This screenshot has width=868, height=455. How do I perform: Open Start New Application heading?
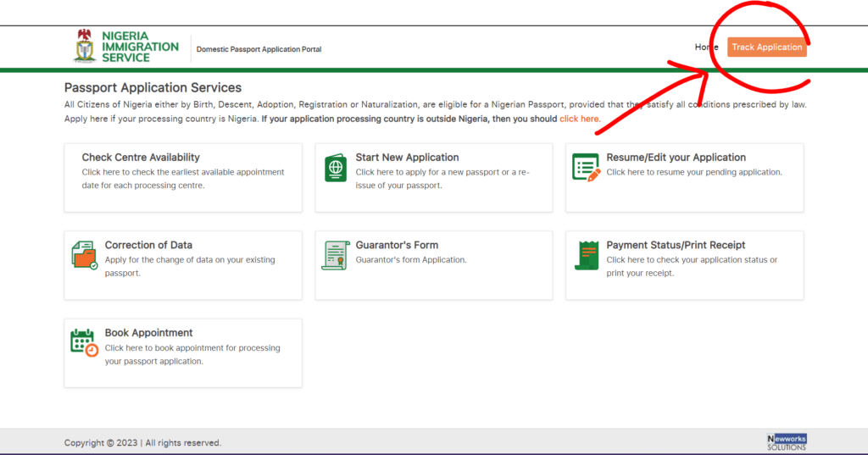[407, 158]
